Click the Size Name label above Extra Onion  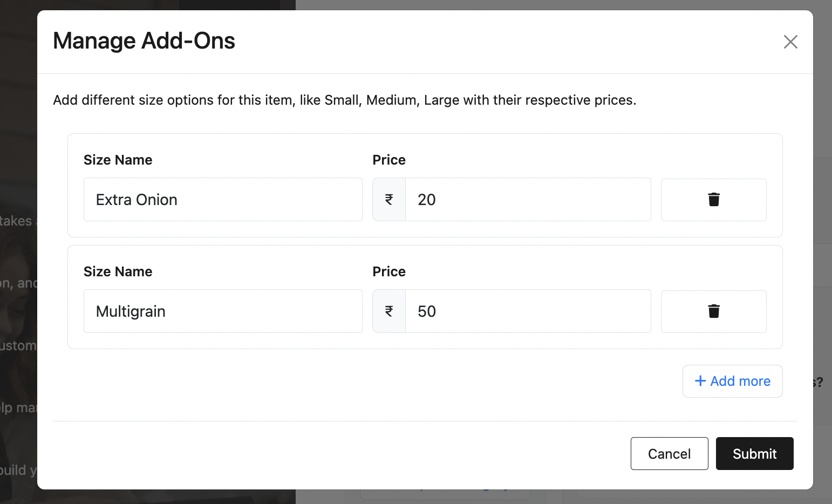coord(118,160)
